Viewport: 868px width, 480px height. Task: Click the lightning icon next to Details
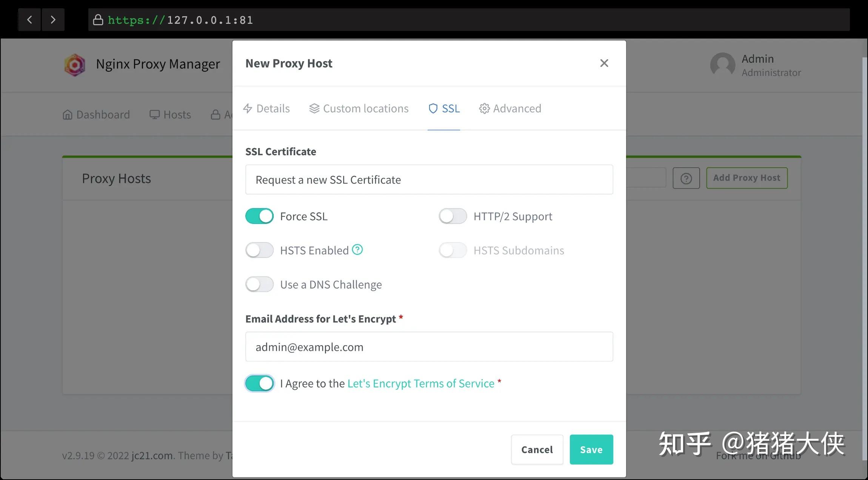(x=248, y=108)
